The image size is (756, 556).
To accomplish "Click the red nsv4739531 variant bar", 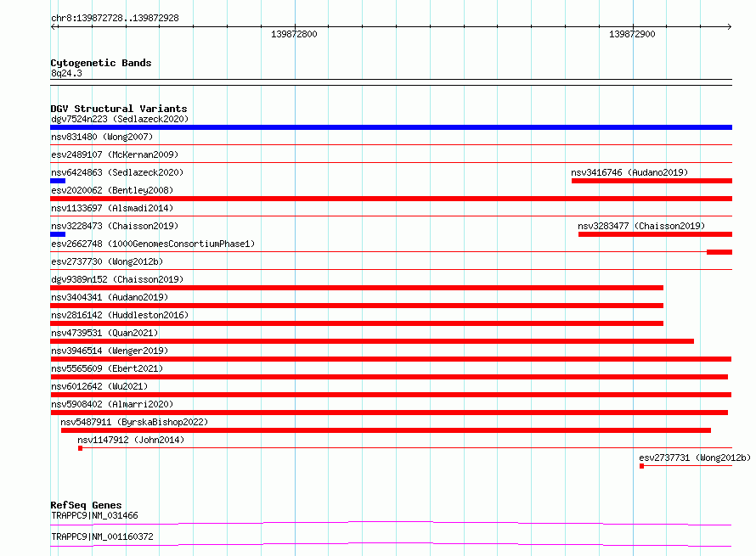I will coord(372,341).
